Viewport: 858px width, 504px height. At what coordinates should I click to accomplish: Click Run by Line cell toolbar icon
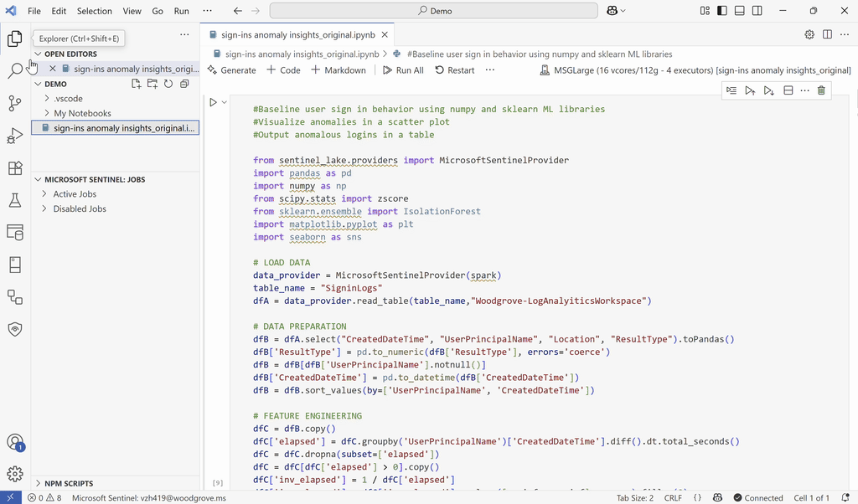click(731, 90)
